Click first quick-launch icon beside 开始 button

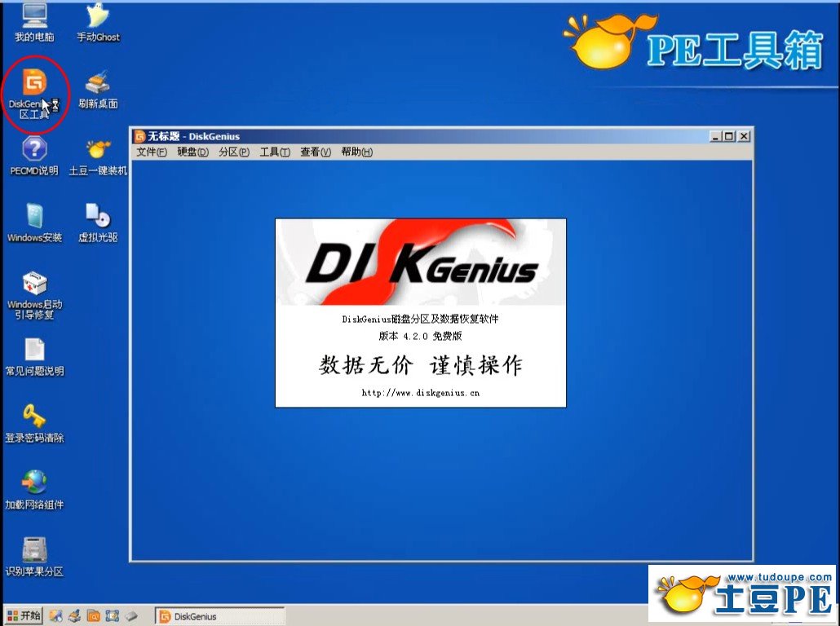coord(55,616)
